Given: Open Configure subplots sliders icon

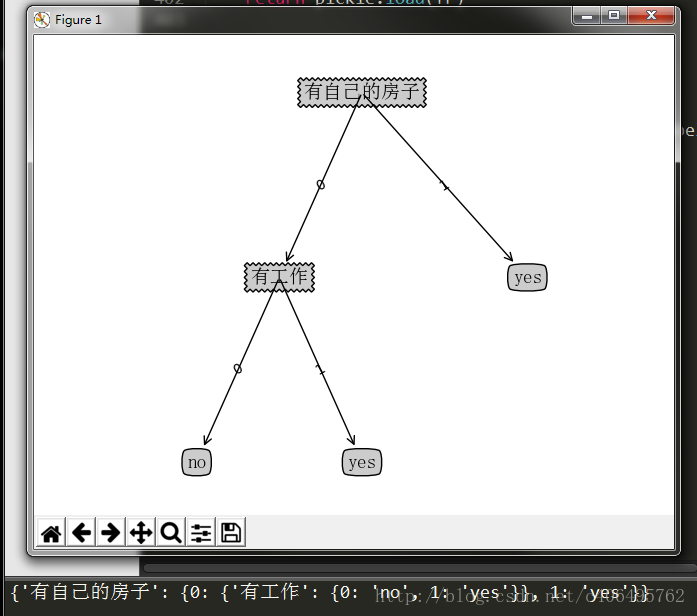Looking at the screenshot, I should (x=201, y=532).
